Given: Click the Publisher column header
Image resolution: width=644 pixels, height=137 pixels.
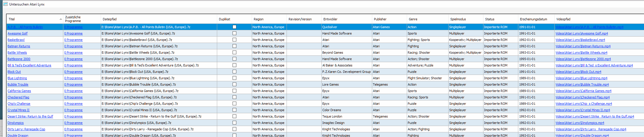Looking at the screenshot, I should (389, 19).
